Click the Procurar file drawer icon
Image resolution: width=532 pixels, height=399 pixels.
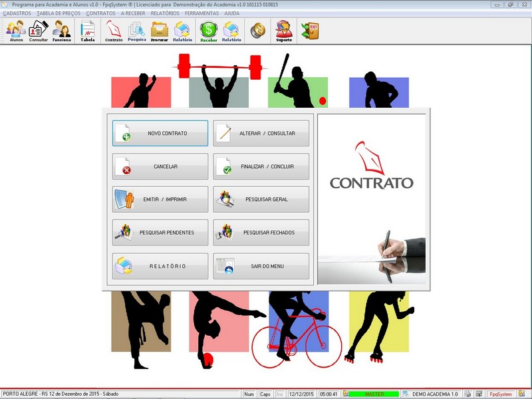click(160, 31)
